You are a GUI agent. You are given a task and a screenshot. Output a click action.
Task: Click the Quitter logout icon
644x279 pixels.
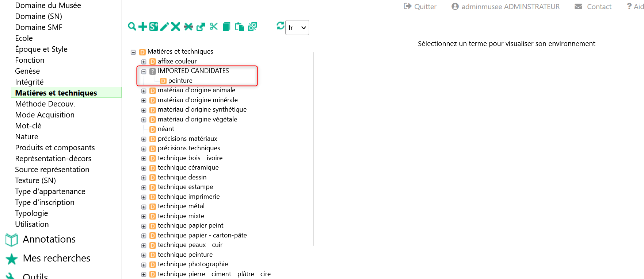tap(408, 6)
